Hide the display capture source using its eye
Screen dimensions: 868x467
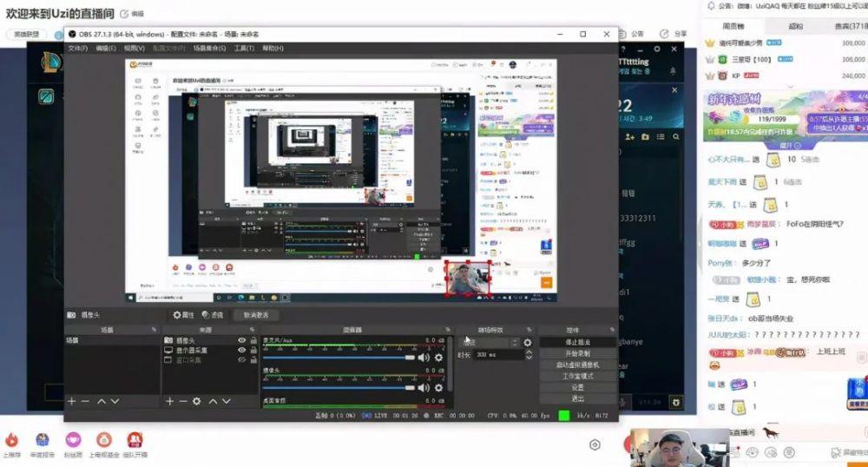(x=242, y=351)
